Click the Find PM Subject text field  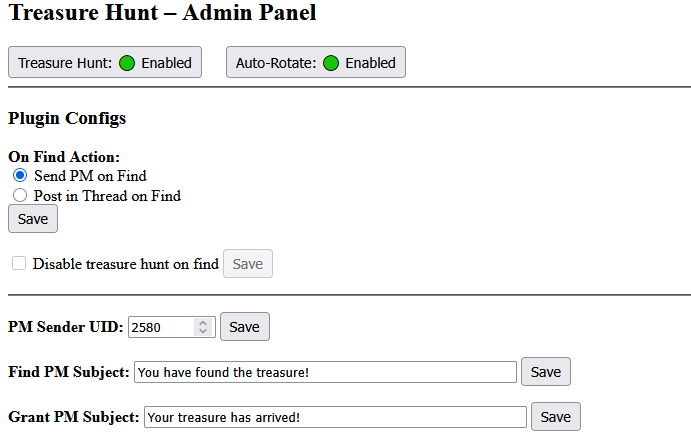[325, 372]
